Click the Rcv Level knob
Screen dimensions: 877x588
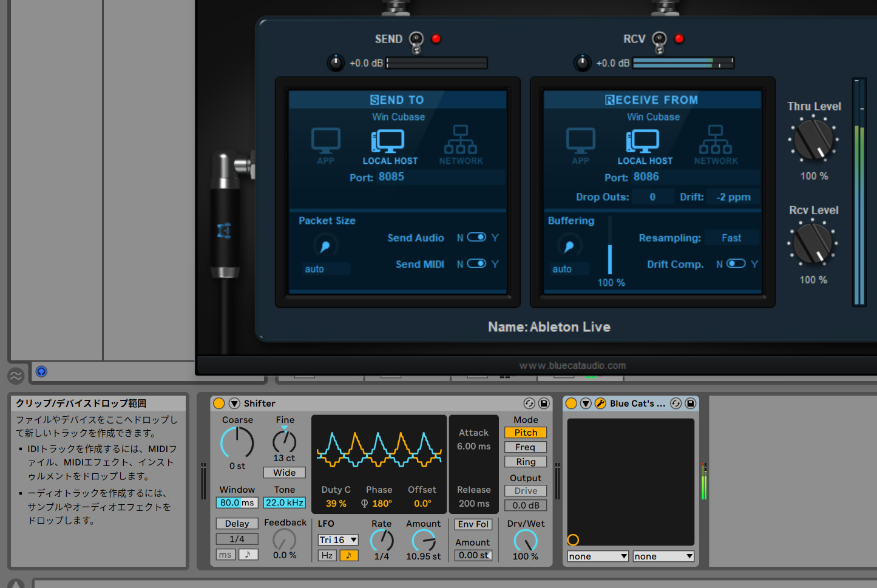(x=813, y=243)
